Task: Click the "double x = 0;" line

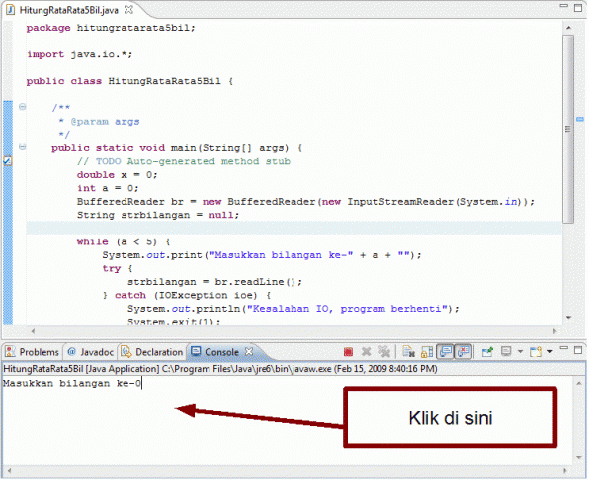Action: click(x=117, y=175)
